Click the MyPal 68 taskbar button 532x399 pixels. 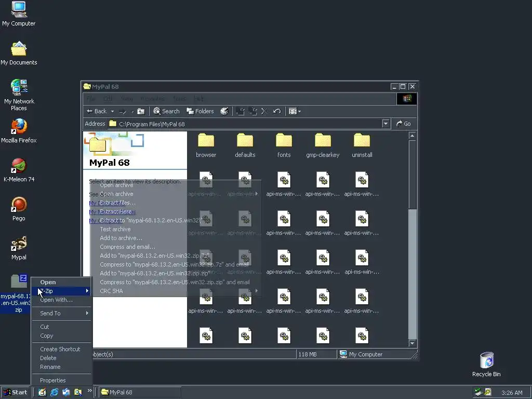tap(140, 392)
